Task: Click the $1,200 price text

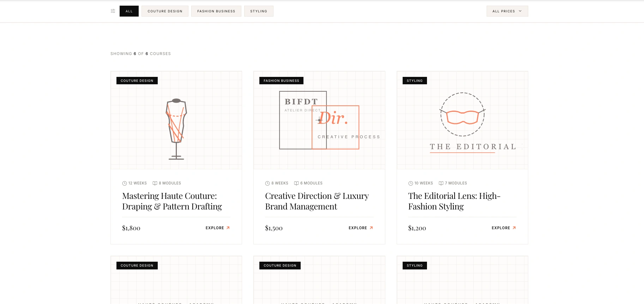Action: 417,228
